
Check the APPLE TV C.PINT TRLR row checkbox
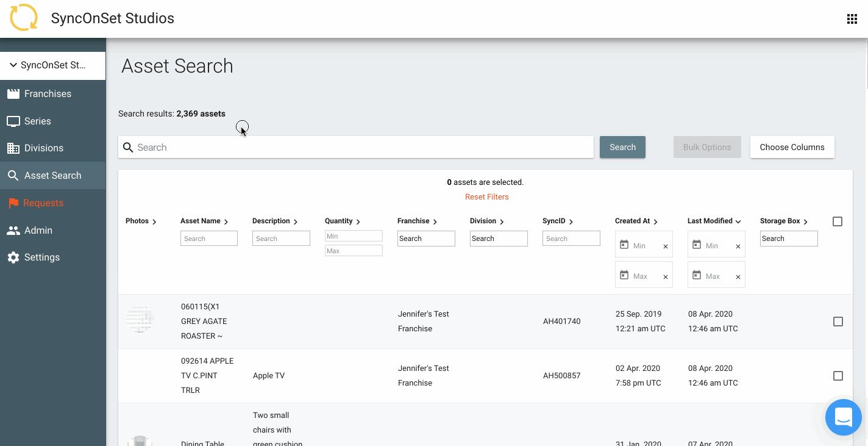838,376
